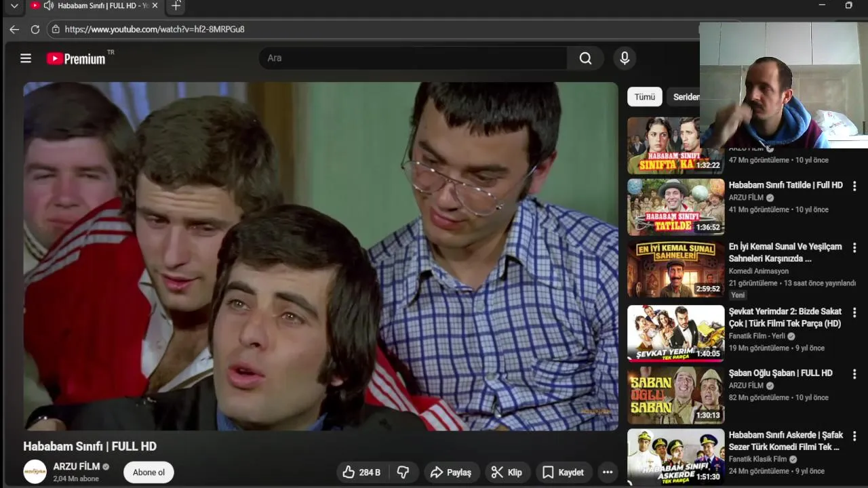This screenshot has width=868, height=488.
Task: Open the En İyi Kemal Sunal Sahneleri thumbnail
Action: [x=675, y=269]
